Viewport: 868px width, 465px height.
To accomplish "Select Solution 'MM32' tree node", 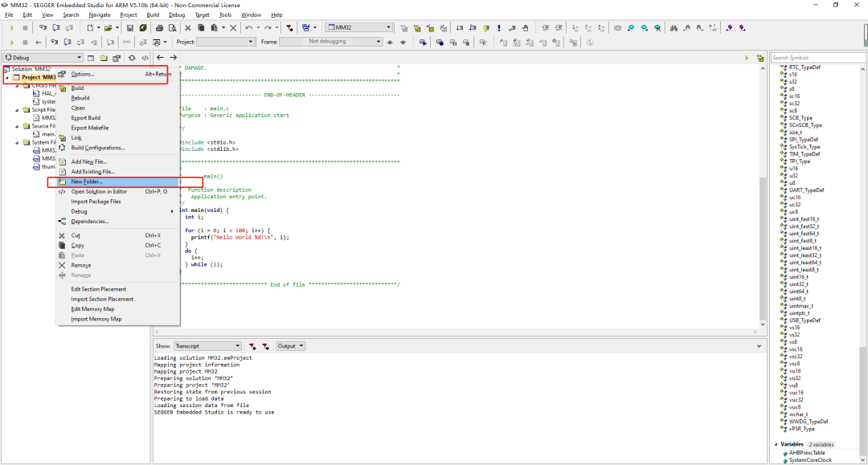I will point(31,69).
